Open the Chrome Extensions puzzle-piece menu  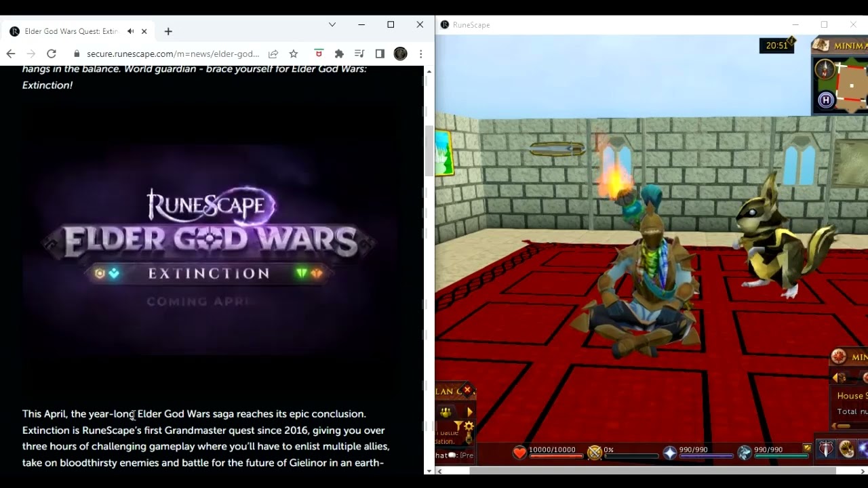click(x=339, y=54)
